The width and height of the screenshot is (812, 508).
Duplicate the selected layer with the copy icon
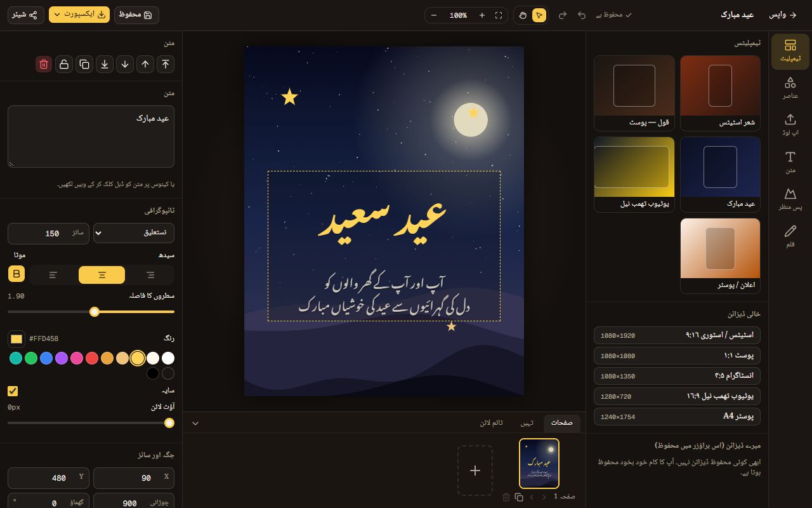point(84,64)
